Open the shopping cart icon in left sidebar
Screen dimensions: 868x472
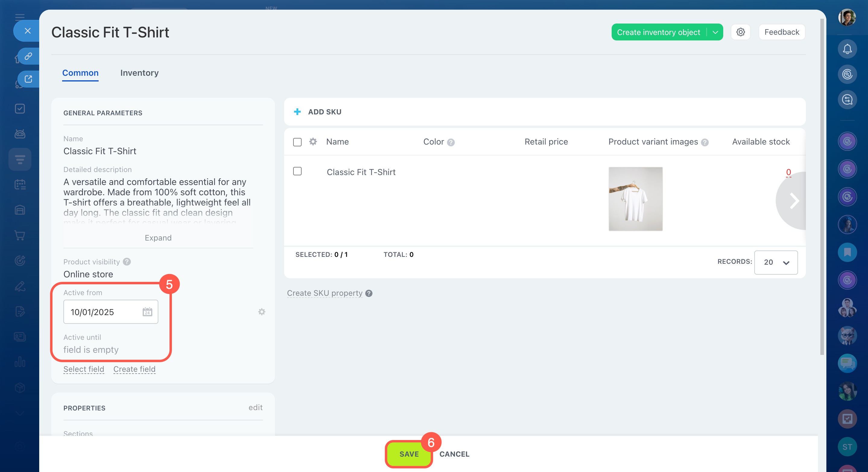click(x=20, y=235)
